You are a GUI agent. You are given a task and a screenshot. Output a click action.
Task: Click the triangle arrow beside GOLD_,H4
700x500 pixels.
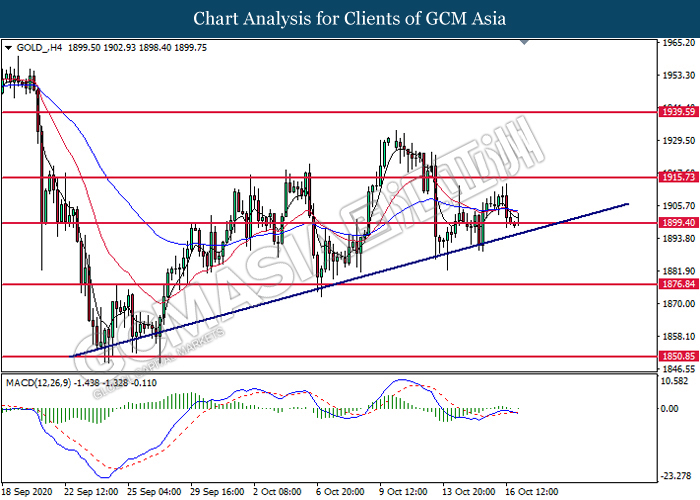click(x=8, y=47)
